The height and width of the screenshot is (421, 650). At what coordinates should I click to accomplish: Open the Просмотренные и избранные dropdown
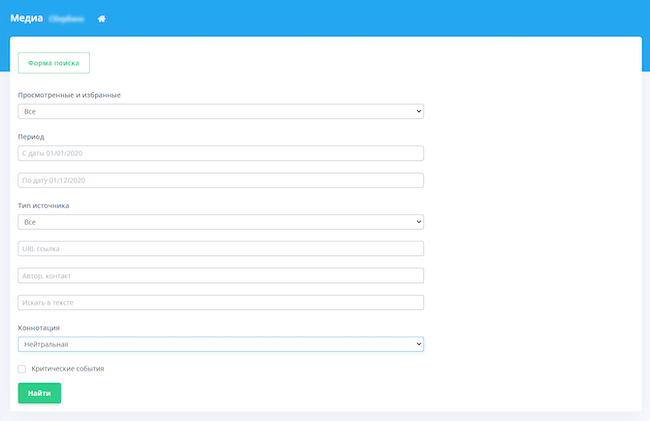click(x=221, y=111)
